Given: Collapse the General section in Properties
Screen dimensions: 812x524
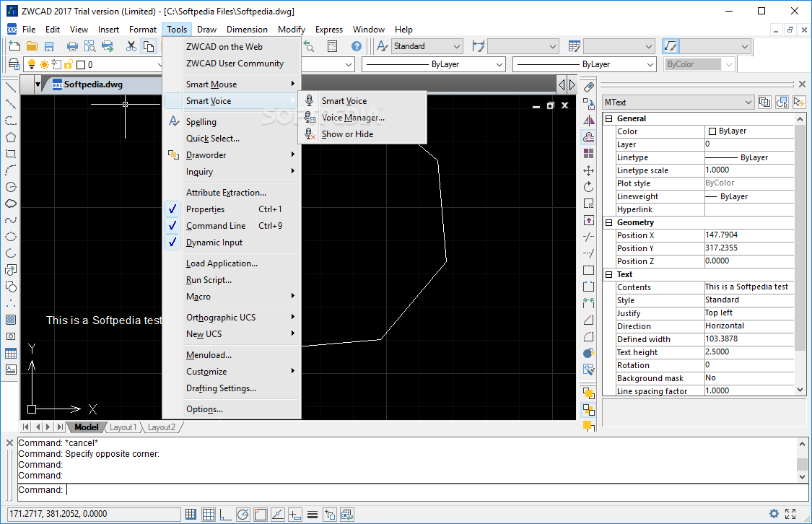Looking at the screenshot, I should [609, 118].
